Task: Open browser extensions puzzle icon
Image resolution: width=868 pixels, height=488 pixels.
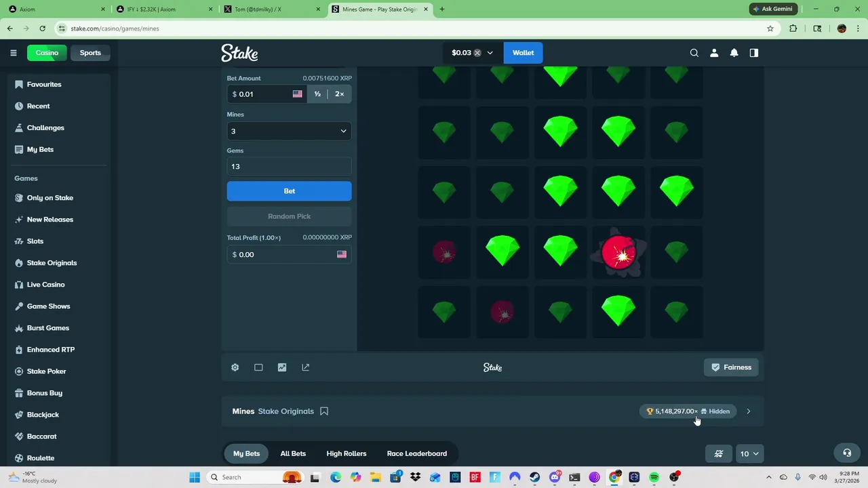Action: [793, 28]
